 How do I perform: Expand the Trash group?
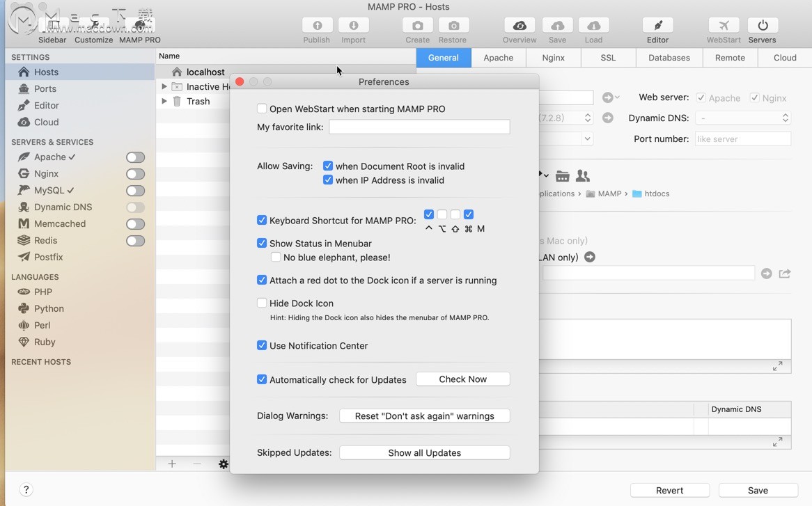click(164, 101)
